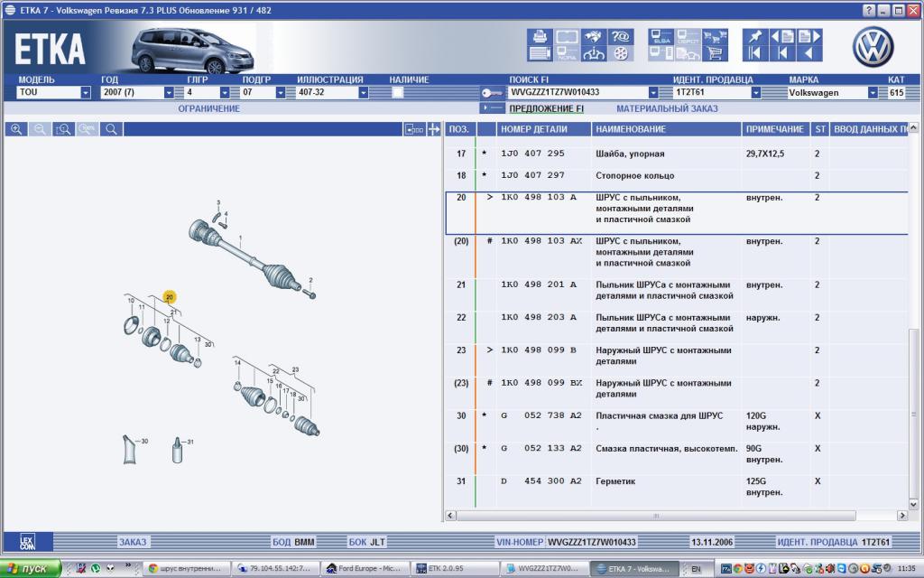Switch to МАТЕРИАЛЬНЫЙ ЗАКАЗ tab

point(667,108)
